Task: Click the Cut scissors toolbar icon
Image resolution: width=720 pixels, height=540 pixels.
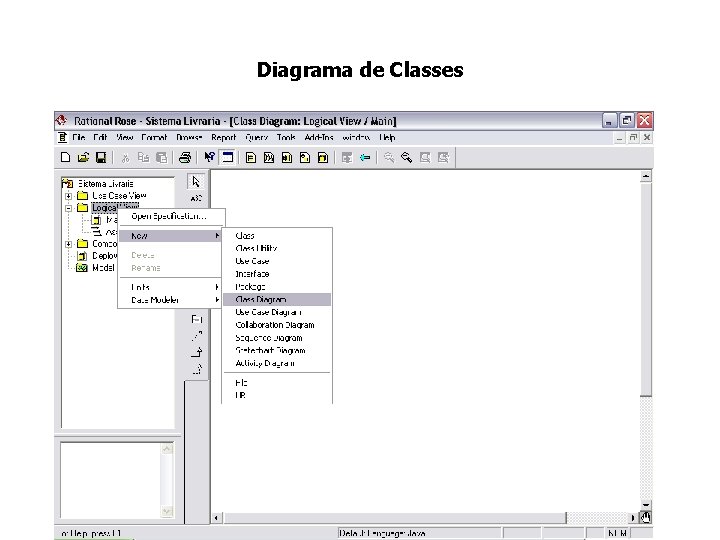Action: click(x=125, y=158)
